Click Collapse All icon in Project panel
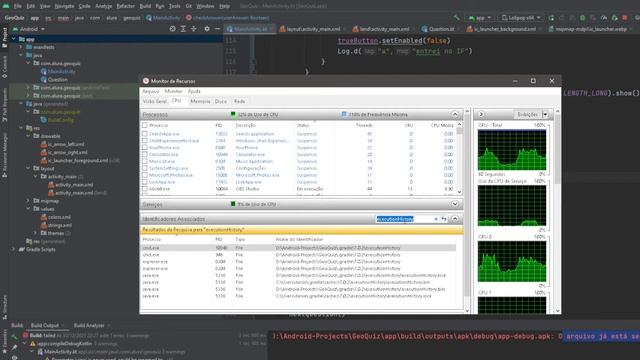This screenshot has width=640, height=360. (x=194, y=29)
